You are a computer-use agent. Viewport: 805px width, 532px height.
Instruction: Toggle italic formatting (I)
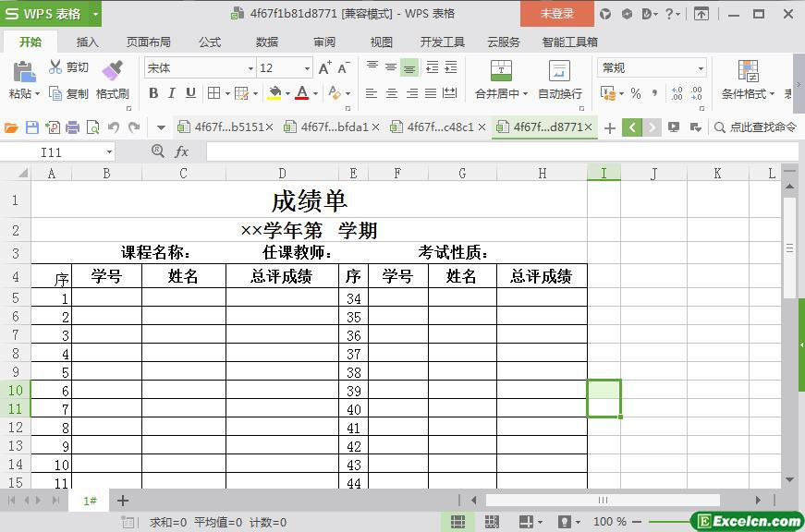pos(172,93)
